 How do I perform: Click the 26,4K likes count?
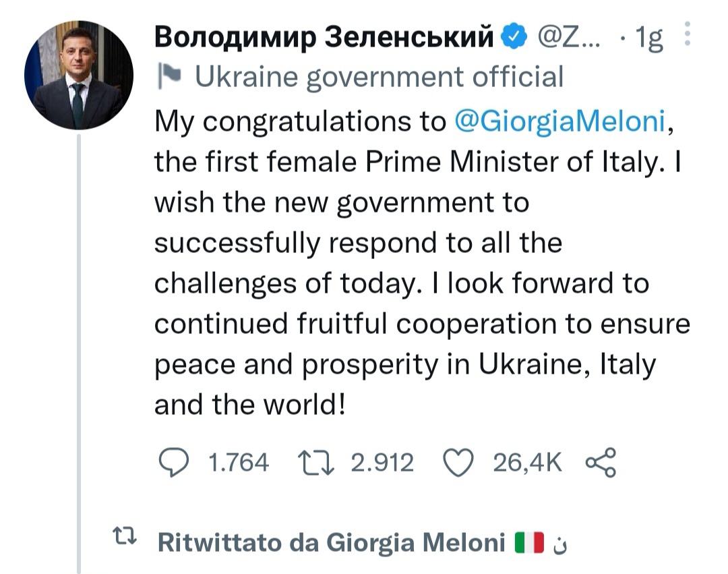527,463
